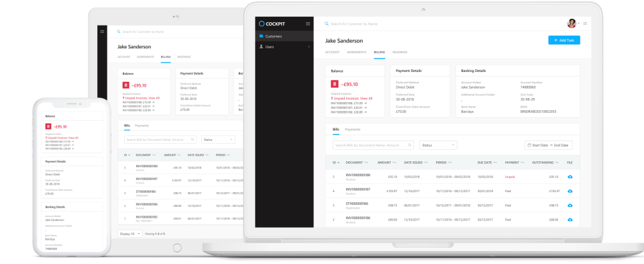Download file for INV1000000187 row on laptop
This screenshot has width=644, height=264.
(x=570, y=191)
